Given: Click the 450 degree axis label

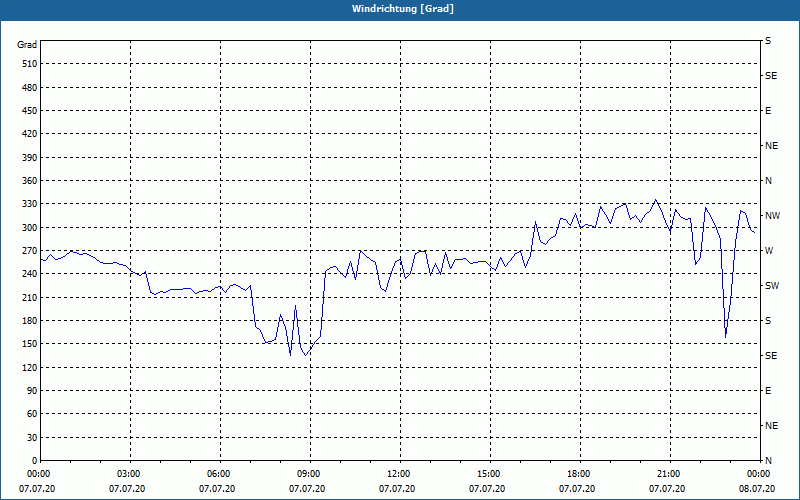Looking at the screenshot, I should (x=30, y=111).
